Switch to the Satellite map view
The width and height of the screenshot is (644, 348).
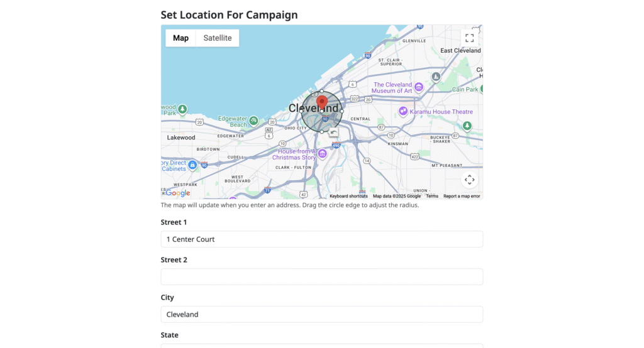click(218, 38)
